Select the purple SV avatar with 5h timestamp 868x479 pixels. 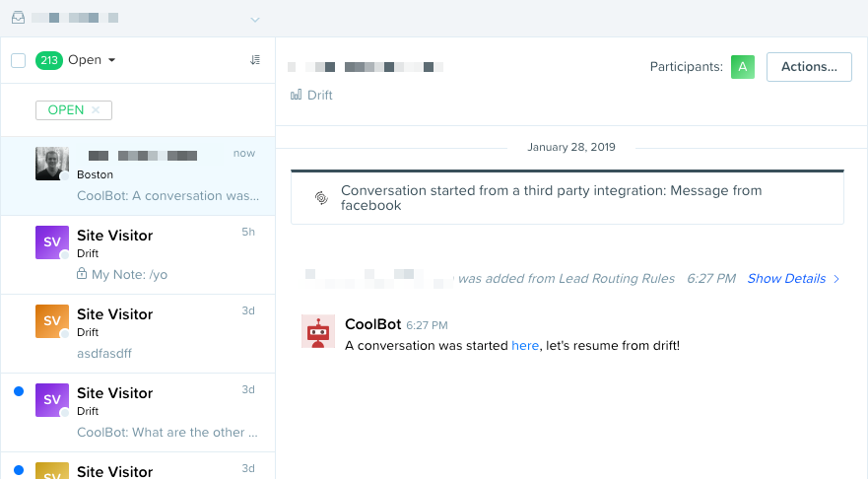52,242
